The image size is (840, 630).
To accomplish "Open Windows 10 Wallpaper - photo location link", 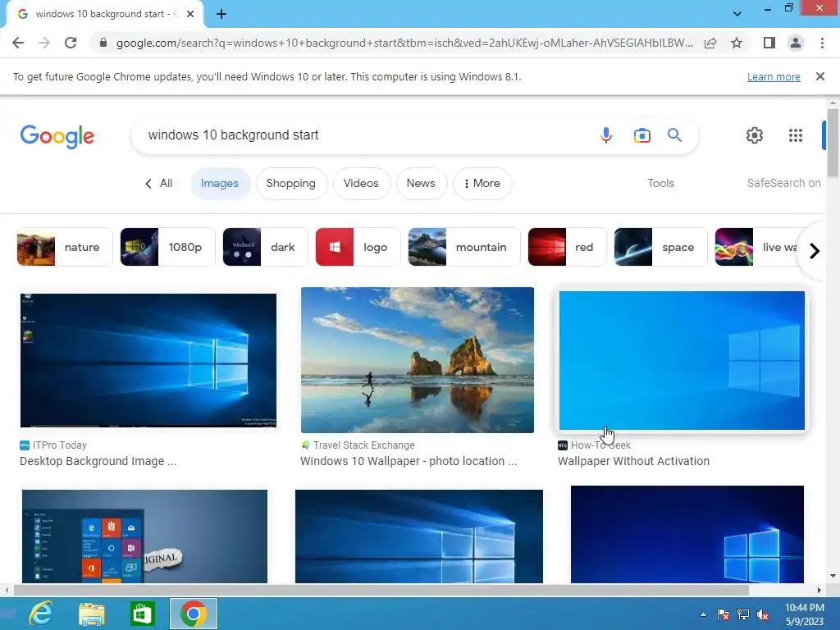I will [x=409, y=461].
